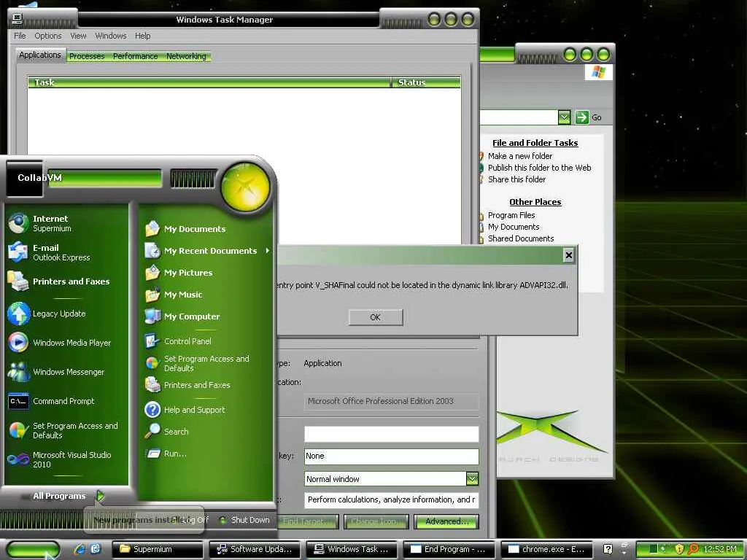Open Shared Documents under Other Places
The image size is (747, 560).
(521, 238)
